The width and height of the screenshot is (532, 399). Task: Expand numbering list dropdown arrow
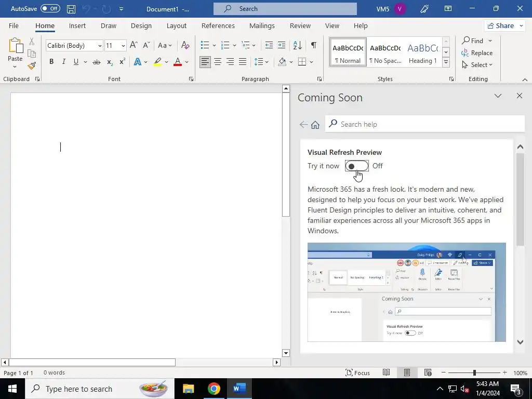coord(234,46)
